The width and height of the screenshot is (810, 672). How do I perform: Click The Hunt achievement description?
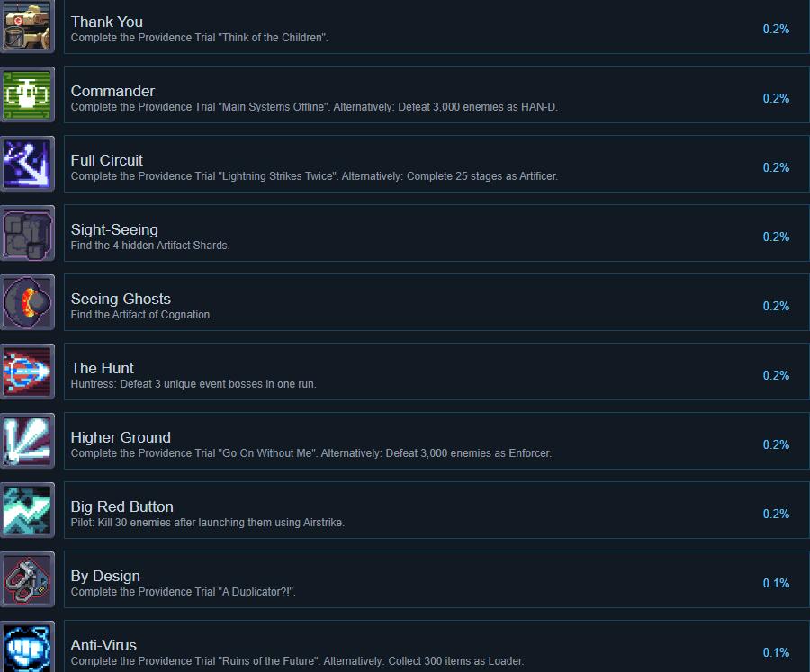tap(193, 384)
